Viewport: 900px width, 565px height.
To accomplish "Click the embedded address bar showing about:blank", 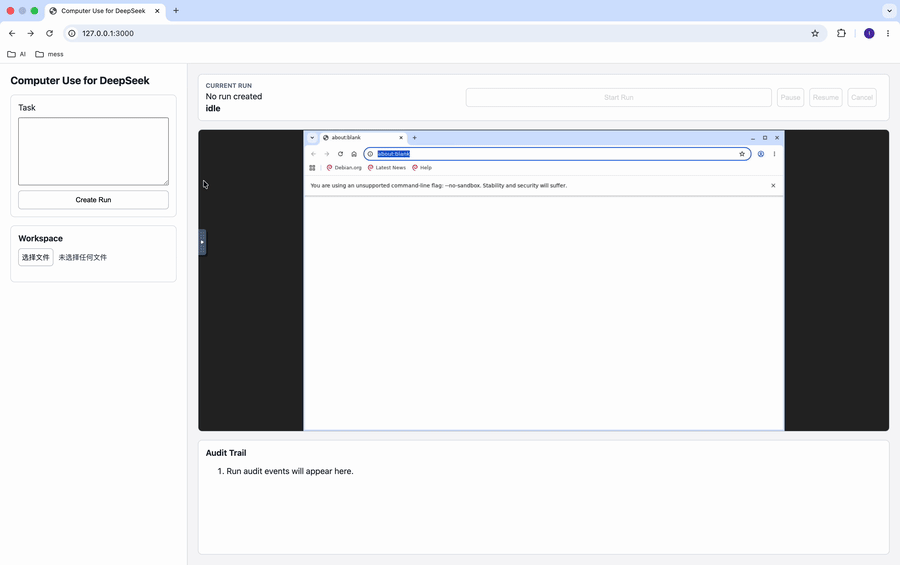I will tap(557, 154).
